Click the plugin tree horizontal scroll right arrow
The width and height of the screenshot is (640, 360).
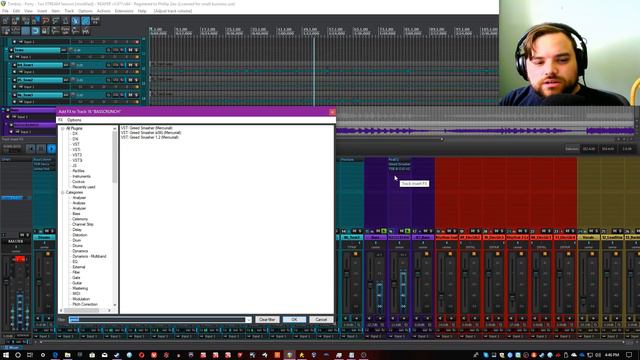pos(109,311)
